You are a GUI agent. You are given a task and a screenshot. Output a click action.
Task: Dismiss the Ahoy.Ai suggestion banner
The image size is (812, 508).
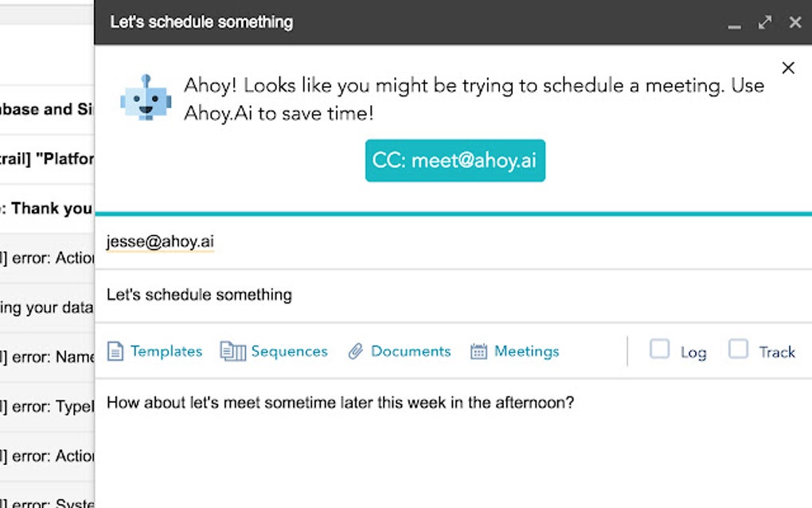pyautogui.click(x=788, y=68)
